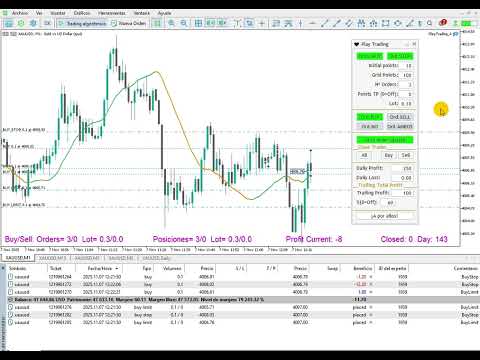Open the IDE editor from toolbar
Screen dimensions: 480x360
(x=47, y=23)
